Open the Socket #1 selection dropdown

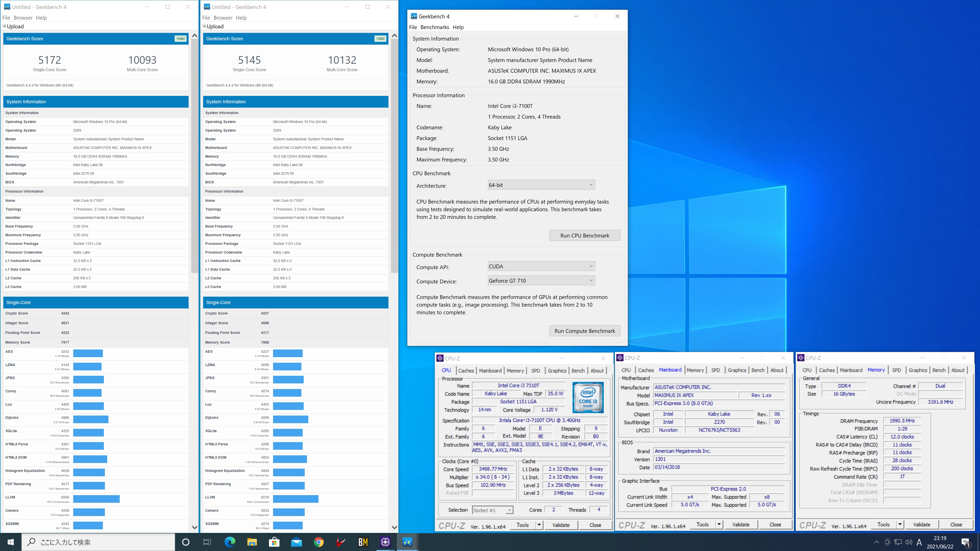(x=493, y=510)
